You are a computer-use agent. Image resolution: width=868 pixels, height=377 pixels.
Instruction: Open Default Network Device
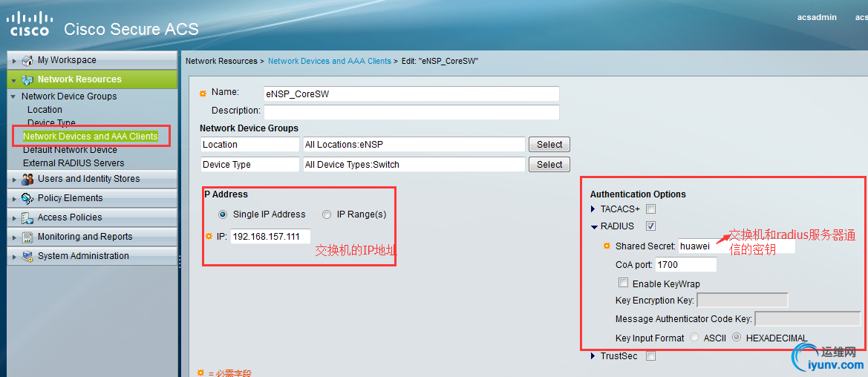pos(70,149)
